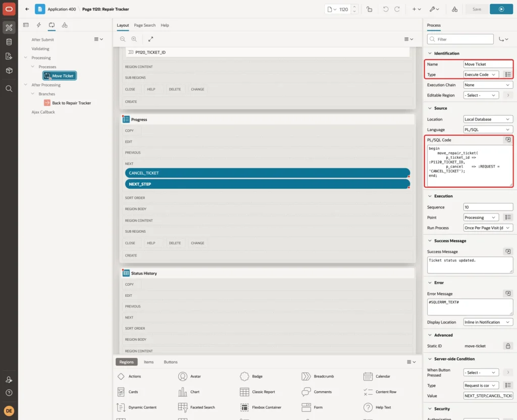The image size is (517, 420).
Task: Choose the Classic Report region type
Action: click(258, 392)
